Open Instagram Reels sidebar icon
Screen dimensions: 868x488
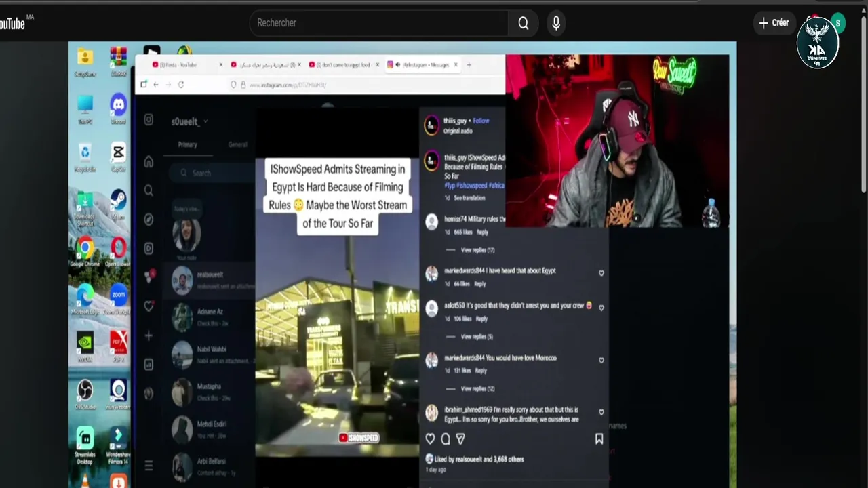(x=149, y=249)
